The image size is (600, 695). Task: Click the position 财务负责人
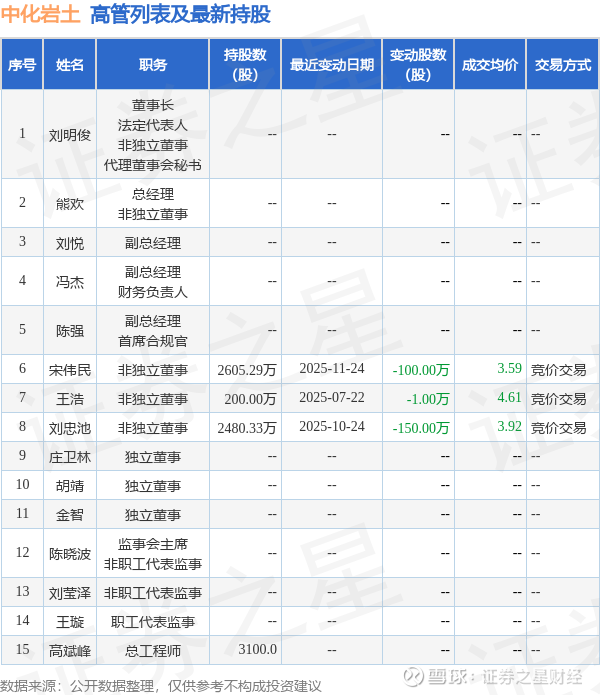pos(153,292)
